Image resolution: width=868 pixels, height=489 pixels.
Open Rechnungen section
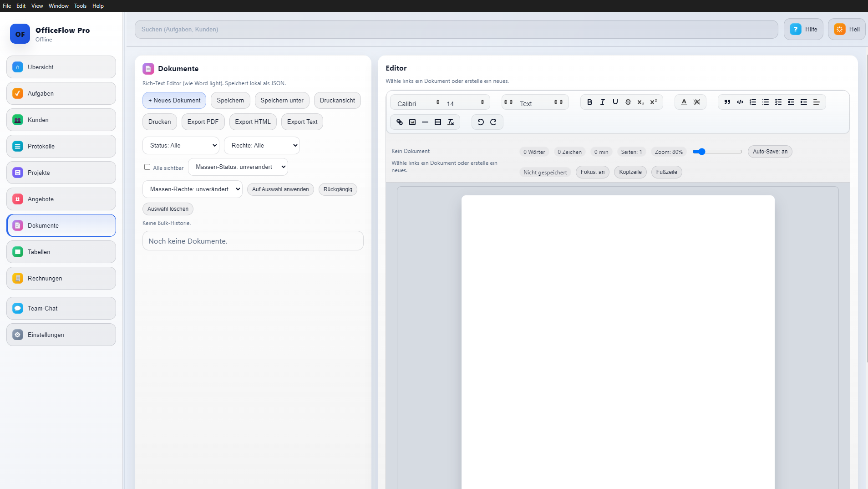point(61,278)
